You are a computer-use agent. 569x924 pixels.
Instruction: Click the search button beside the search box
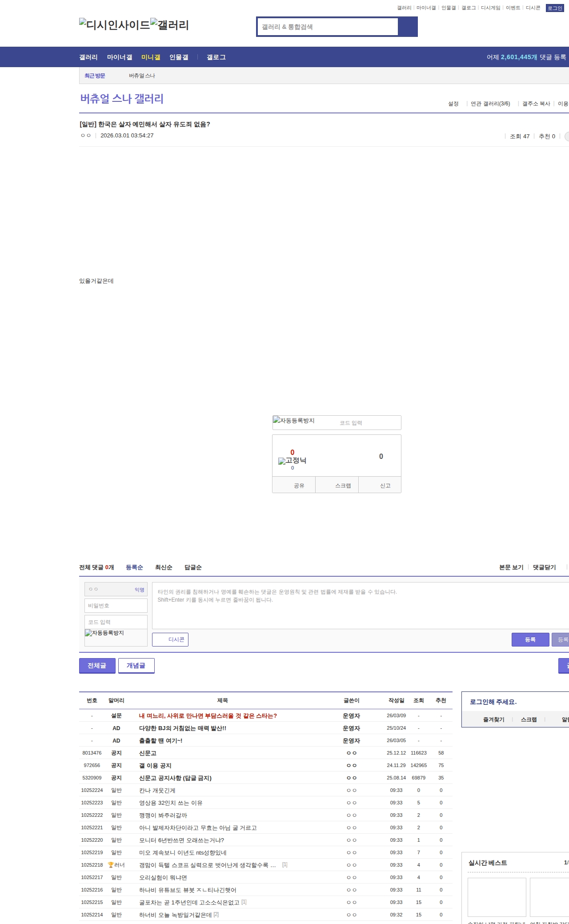408,27
